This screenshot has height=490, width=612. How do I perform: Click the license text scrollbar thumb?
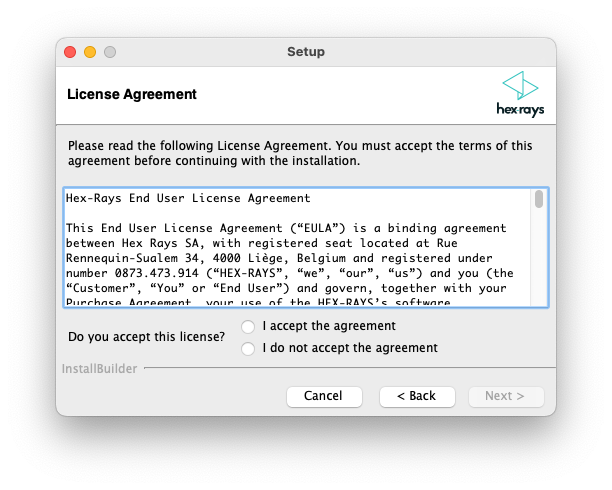coord(539,199)
